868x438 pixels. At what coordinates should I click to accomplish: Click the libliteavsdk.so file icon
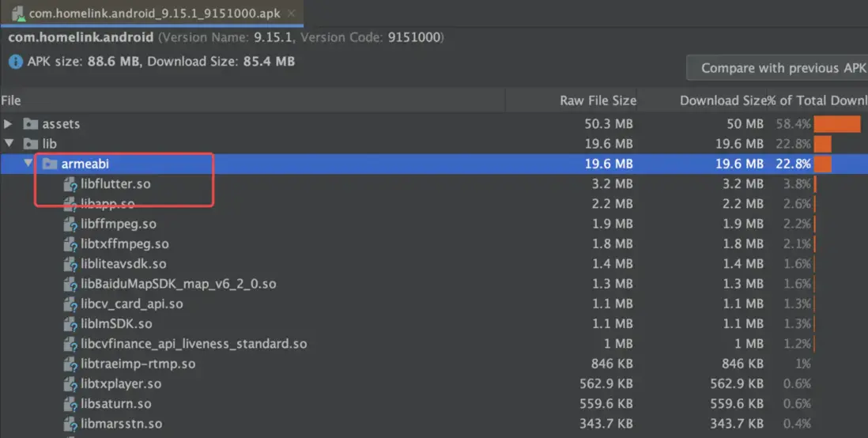pyautogui.click(x=70, y=264)
